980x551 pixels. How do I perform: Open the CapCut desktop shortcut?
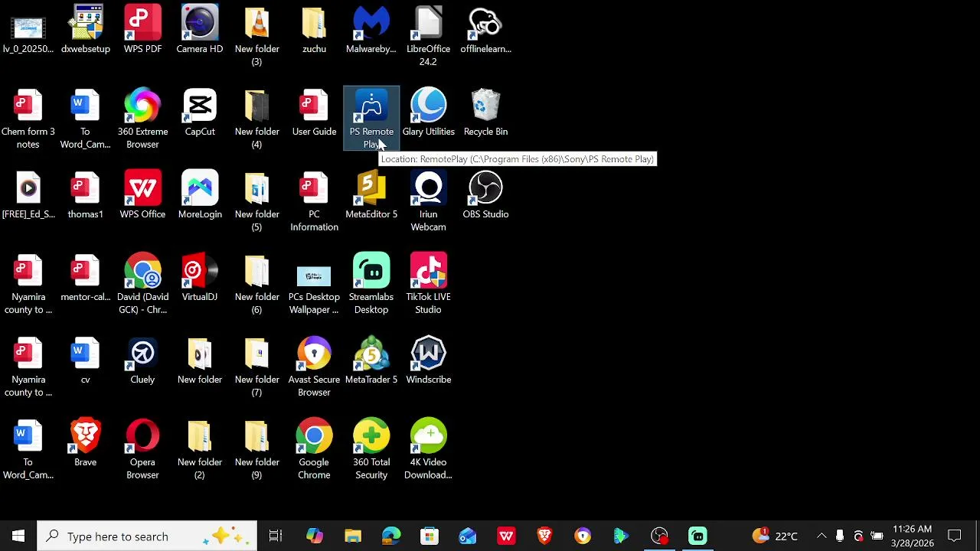pos(200,113)
